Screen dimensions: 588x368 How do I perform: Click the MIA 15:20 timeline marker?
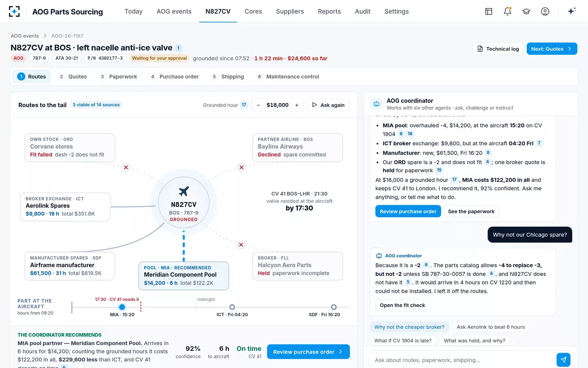[122, 307]
